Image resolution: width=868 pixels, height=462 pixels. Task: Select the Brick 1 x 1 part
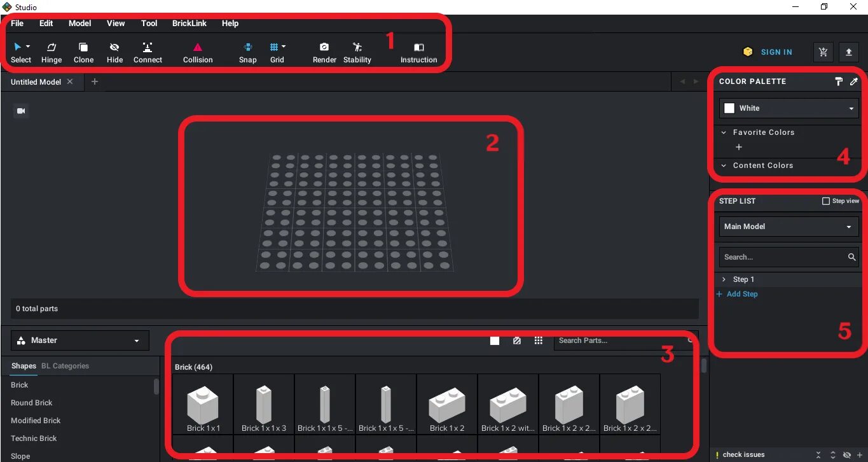203,404
